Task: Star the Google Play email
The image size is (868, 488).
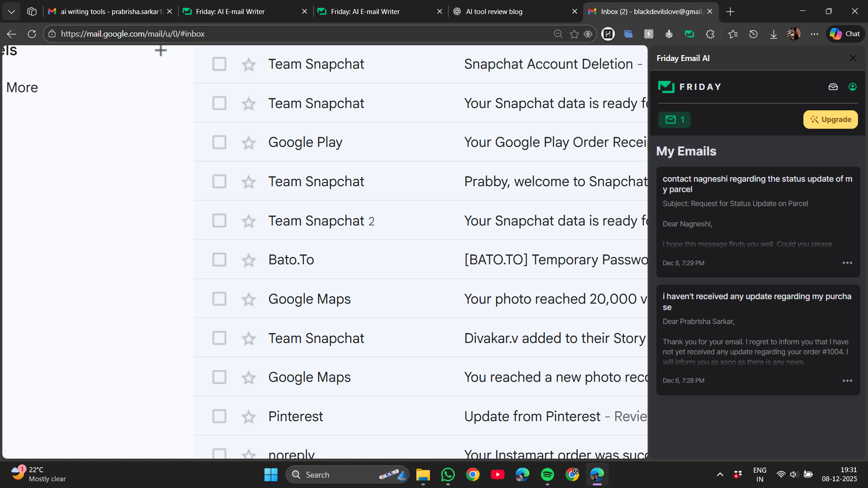Action: (249, 143)
